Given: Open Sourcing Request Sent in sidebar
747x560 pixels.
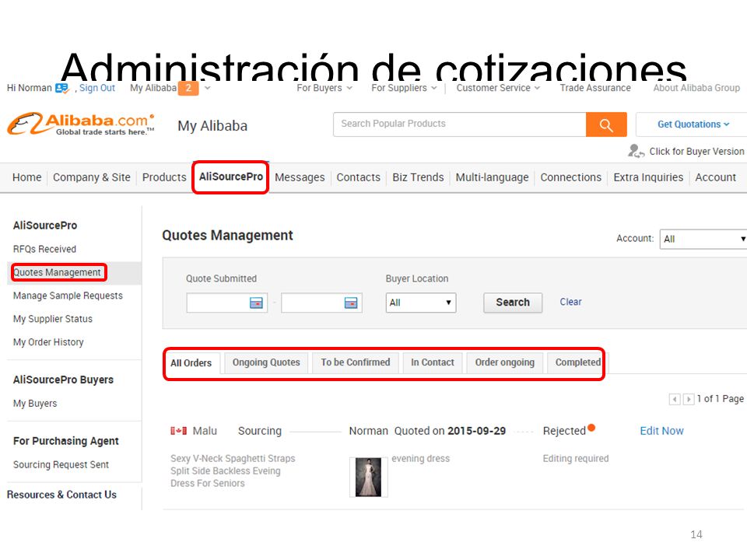Looking at the screenshot, I should coord(61,465).
